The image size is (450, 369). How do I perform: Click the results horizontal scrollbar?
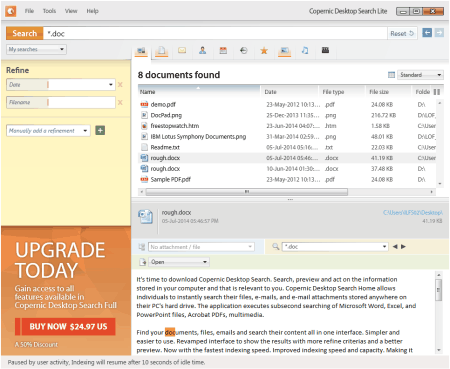247,192
